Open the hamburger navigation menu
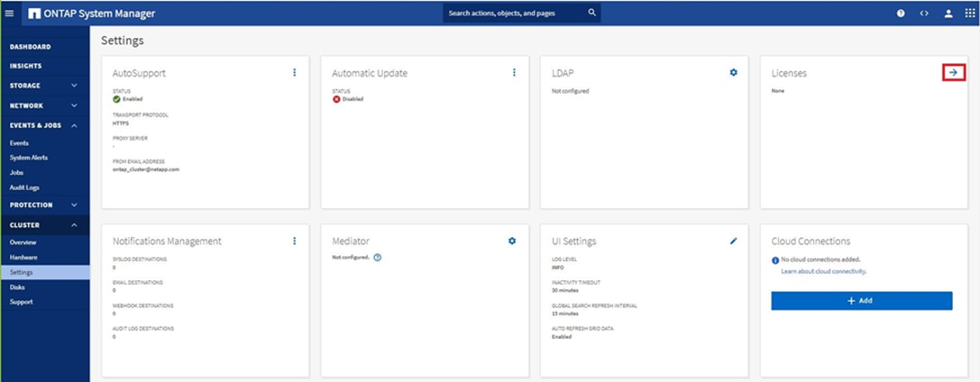 [x=9, y=14]
